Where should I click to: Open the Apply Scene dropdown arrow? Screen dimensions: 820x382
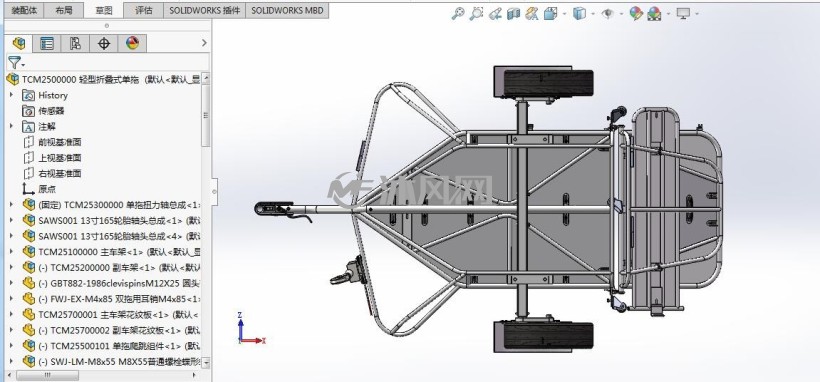[x=668, y=14]
